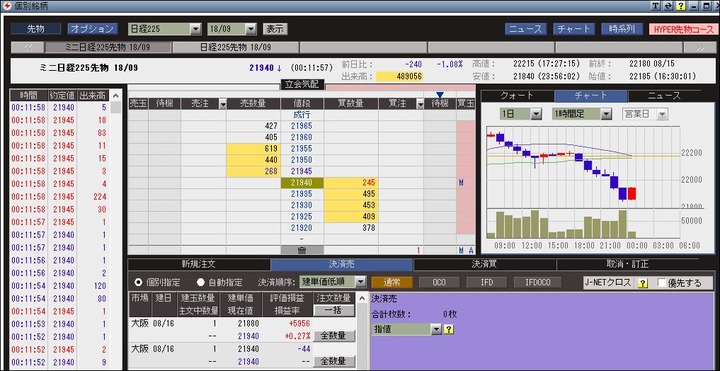Click the positions list scrollbar
This screenshot has width=720, height=371.
coord(362,332)
